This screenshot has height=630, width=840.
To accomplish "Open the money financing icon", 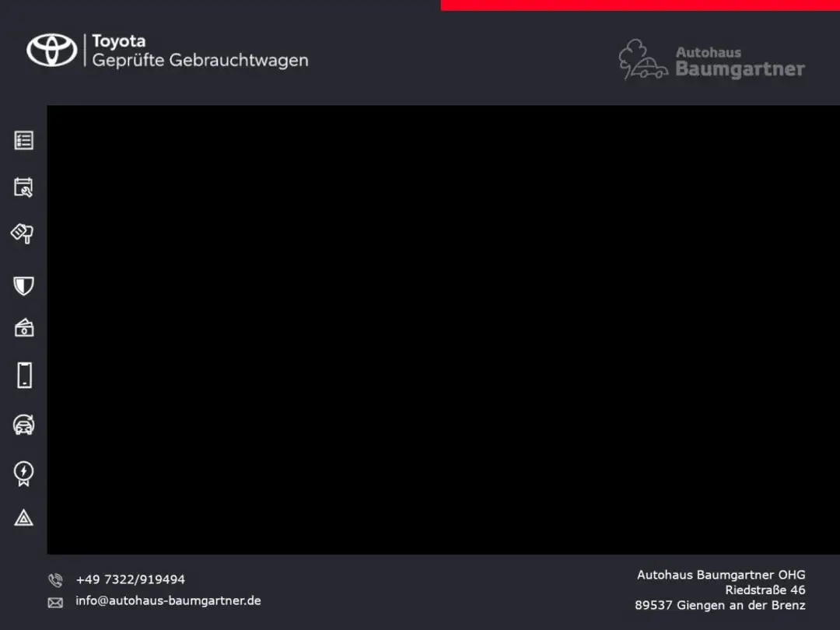I will point(24,327).
